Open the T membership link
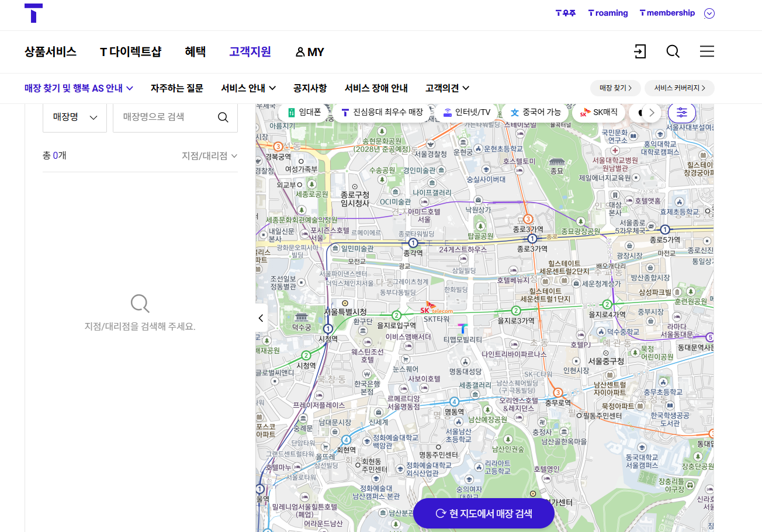Screen dimensions: 762x532 (667, 13)
